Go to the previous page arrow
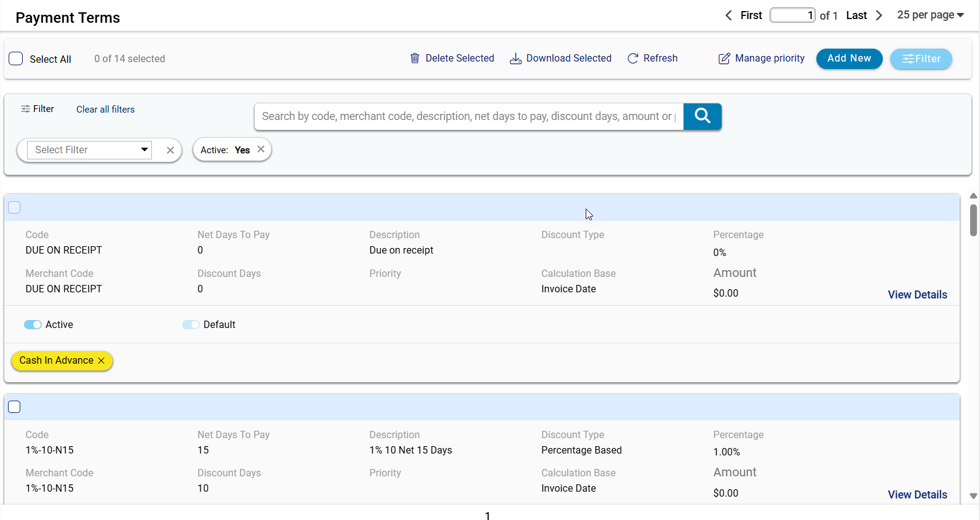Image resolution: width=980 pixels, height=520 pixels. [728, 15]
